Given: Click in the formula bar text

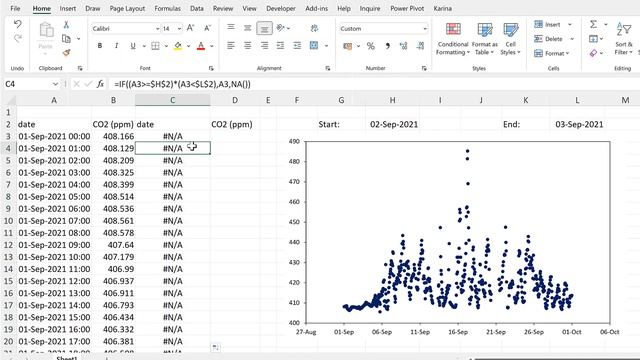Looking at the screenshot, I should tap(182, 84).
